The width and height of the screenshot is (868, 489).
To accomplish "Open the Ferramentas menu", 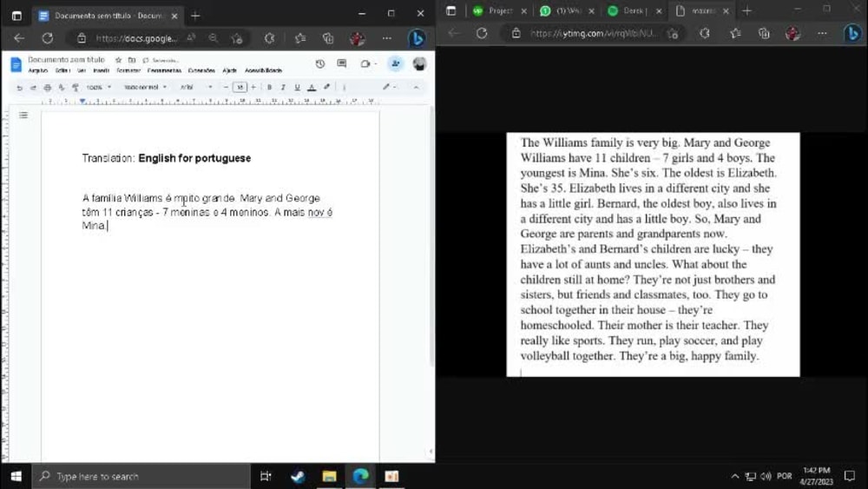I will 164,71.
